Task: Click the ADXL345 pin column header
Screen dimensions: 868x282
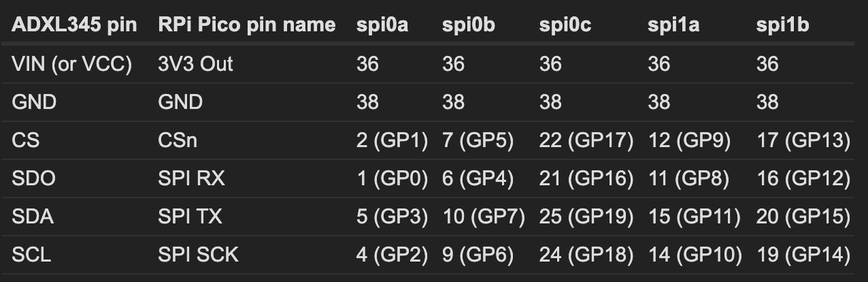Action: pyautogui.click(x=74, y=25)
